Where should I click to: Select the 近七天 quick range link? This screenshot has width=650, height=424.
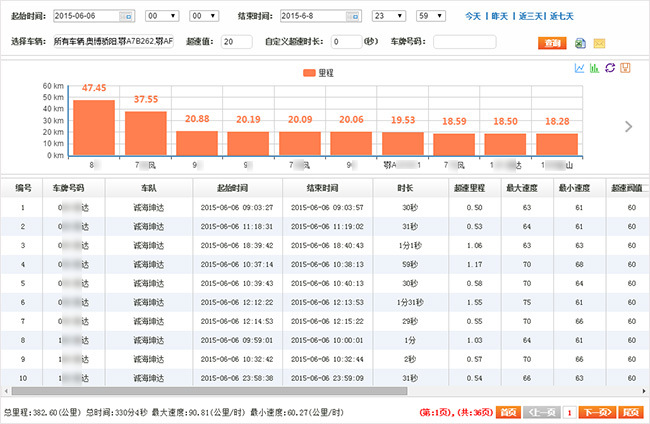pyautogui.click(x=562, y=16)
